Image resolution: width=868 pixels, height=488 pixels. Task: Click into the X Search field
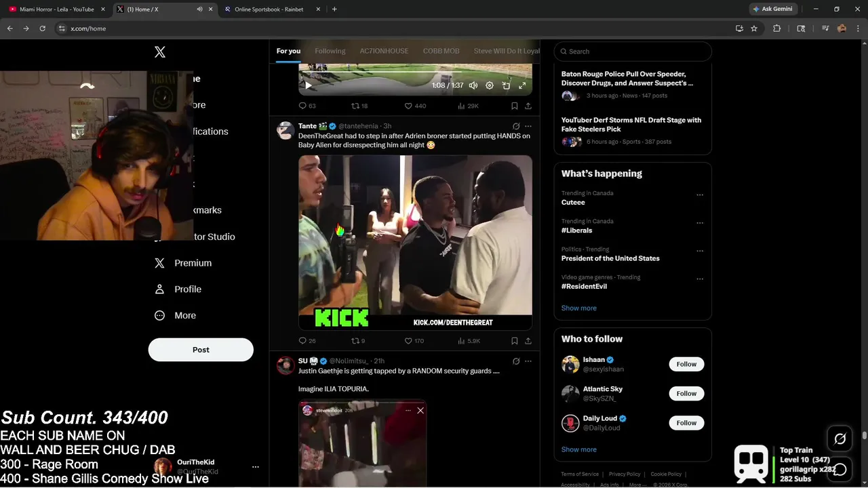coord(633,52)
